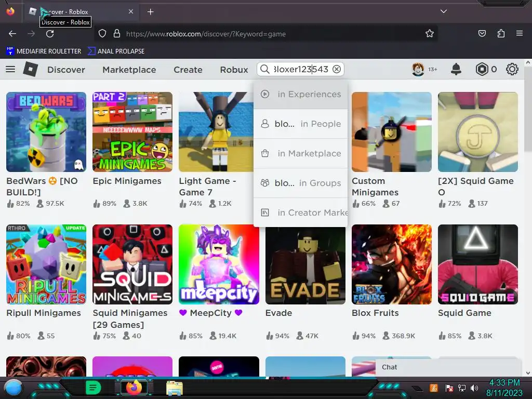Search bloxer123543 in Marketplace
Viewport: 532px width, 399px height.
[x=301, y=153]
